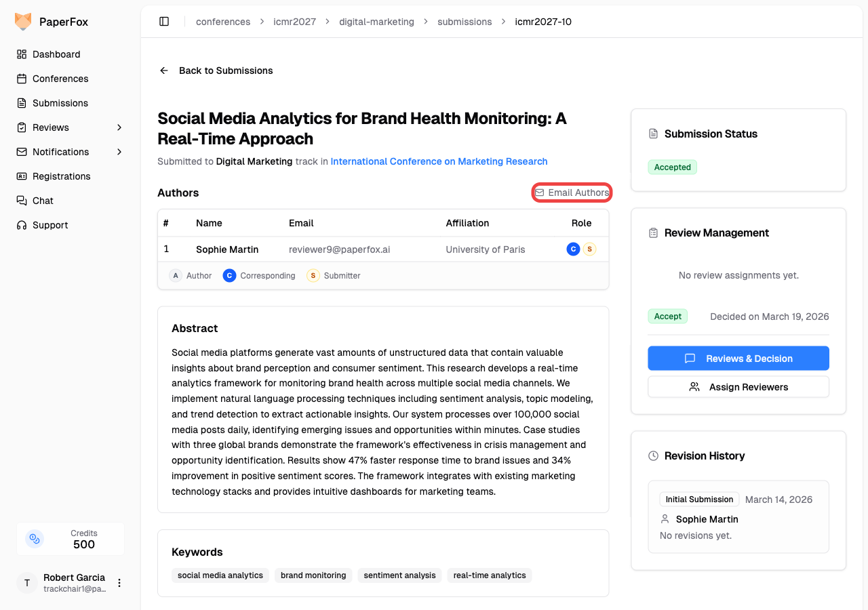Click the PaperFox fox logo

23,22
